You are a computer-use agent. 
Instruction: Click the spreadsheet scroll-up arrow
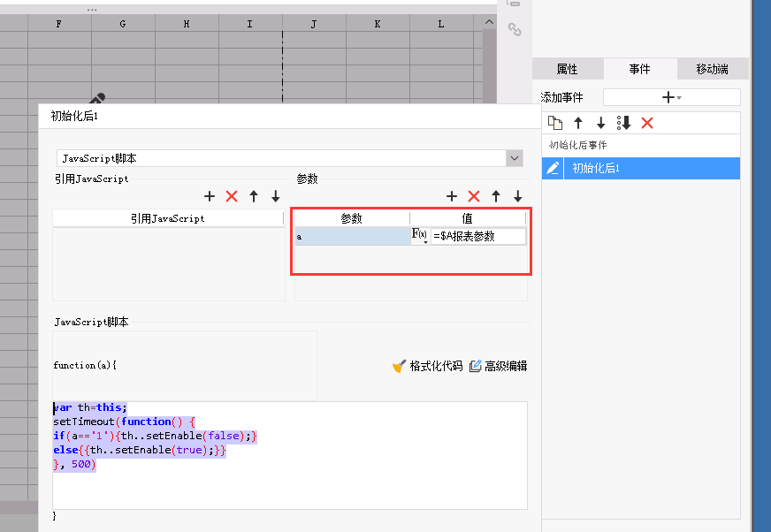click(489, 22)
